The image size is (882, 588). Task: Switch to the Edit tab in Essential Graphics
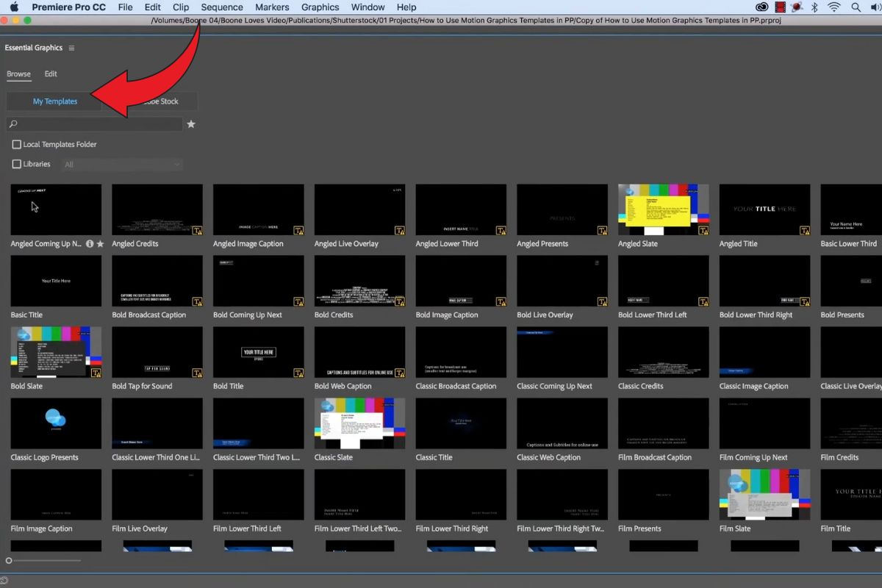[x=51, y=74]
